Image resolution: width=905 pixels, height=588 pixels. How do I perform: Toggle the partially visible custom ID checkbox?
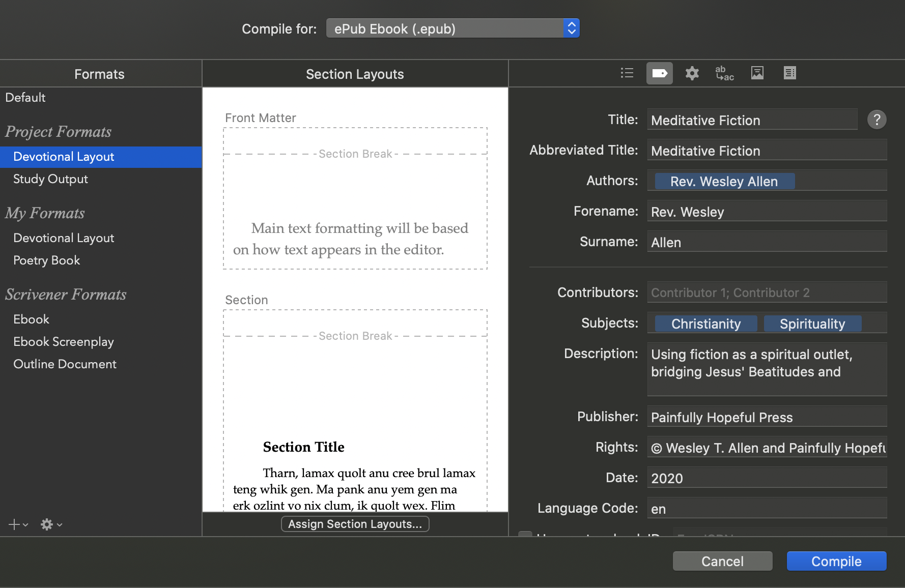(x=525, y=534)
